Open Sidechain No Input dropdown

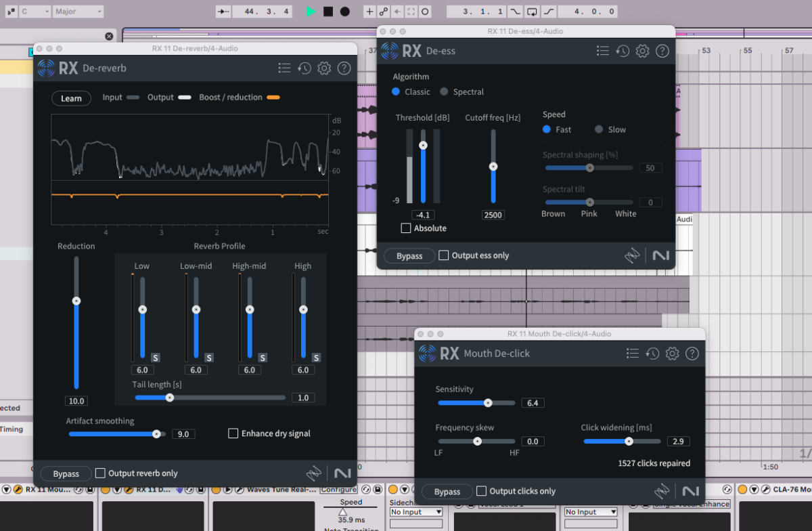pos(417,512)
